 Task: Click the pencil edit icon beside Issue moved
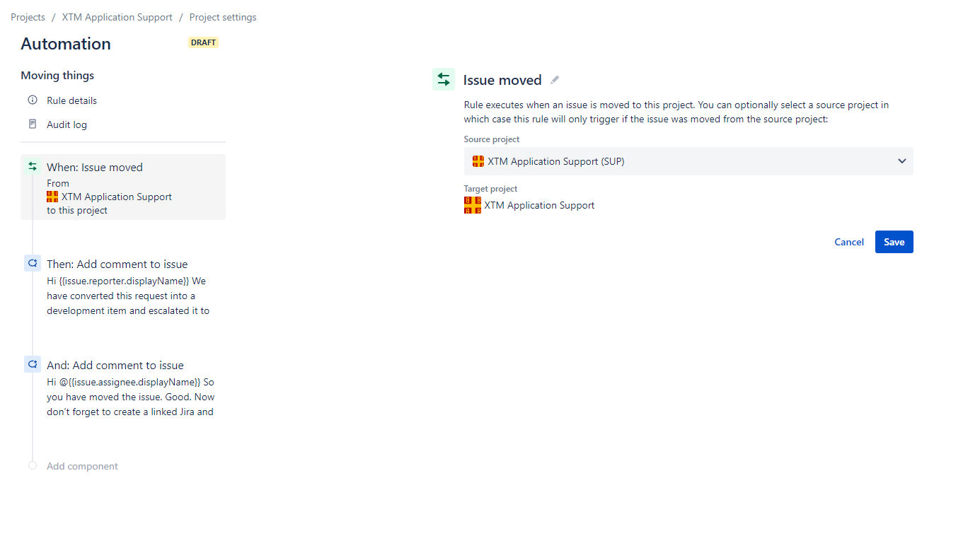pos(555,80)
